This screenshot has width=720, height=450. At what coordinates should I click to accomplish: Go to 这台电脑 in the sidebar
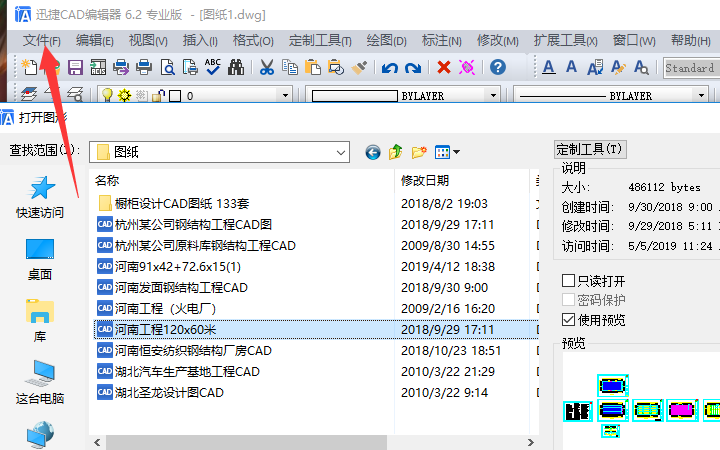click(x=40, y=382)
